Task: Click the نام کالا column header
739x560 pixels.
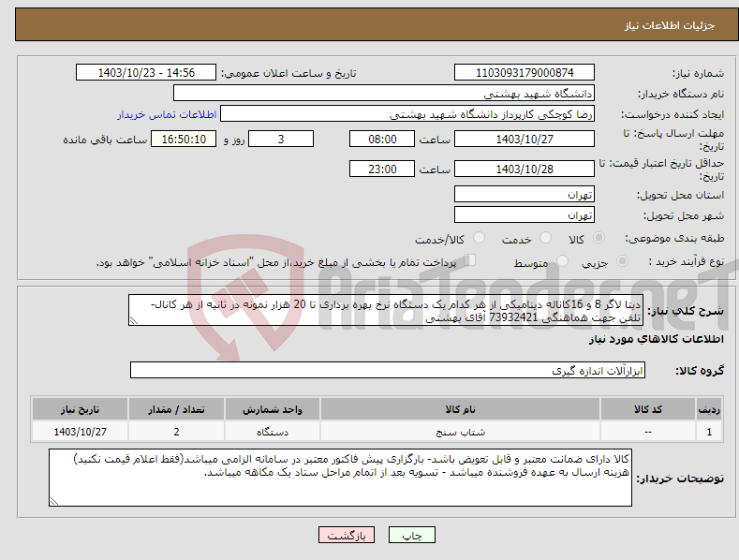Action: pyautogui.click(x=460, y=409)
